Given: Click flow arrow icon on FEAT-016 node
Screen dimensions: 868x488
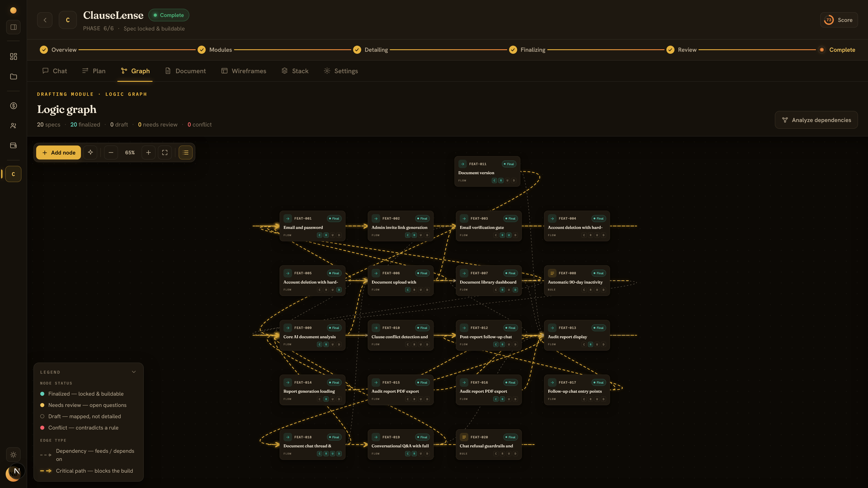Looking at the screenshot, I should 464,382.
